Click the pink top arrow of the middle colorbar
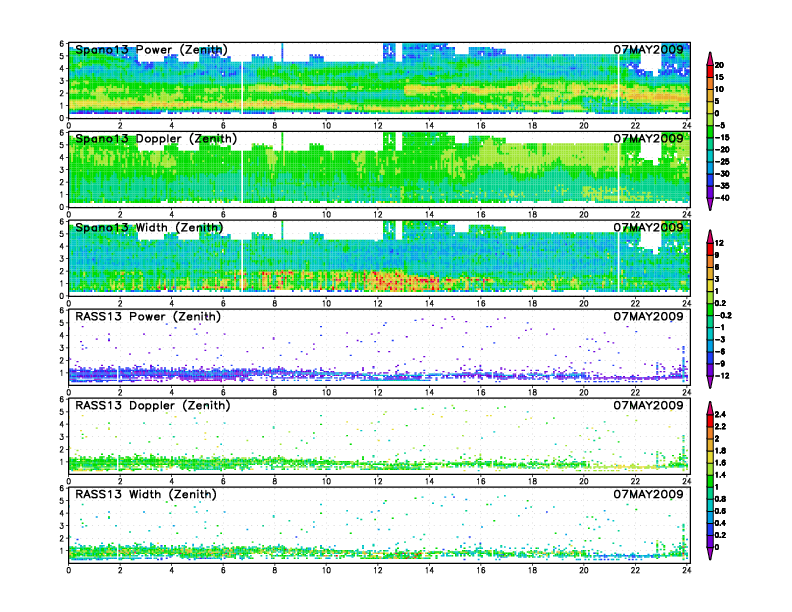 click(x=710, y=236)
